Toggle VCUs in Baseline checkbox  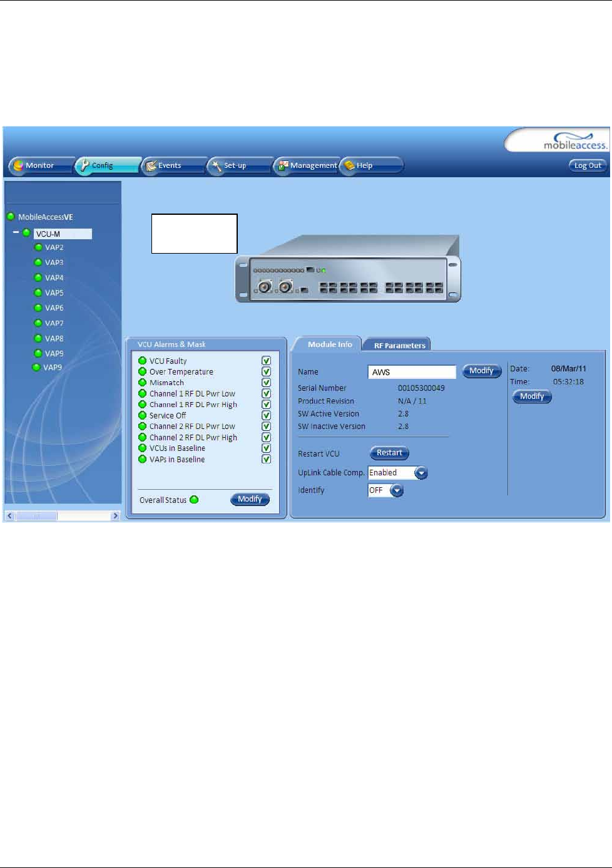point(266,448)
